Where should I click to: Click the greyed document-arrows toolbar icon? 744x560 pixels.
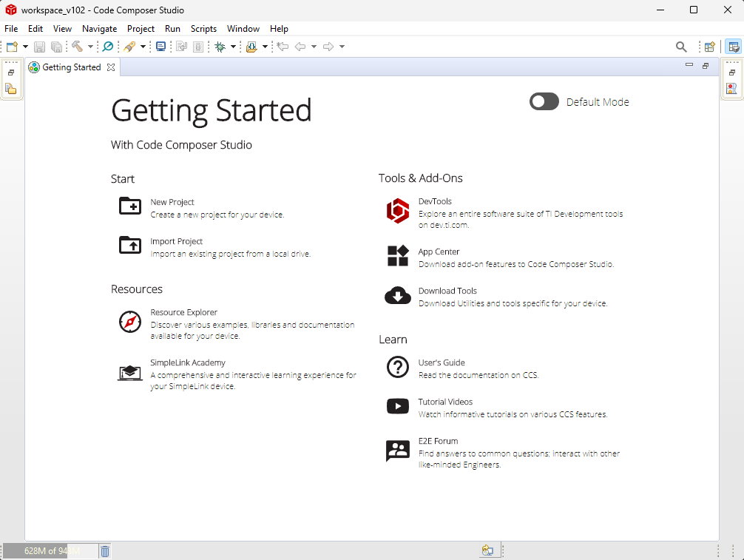coord(181,47)
